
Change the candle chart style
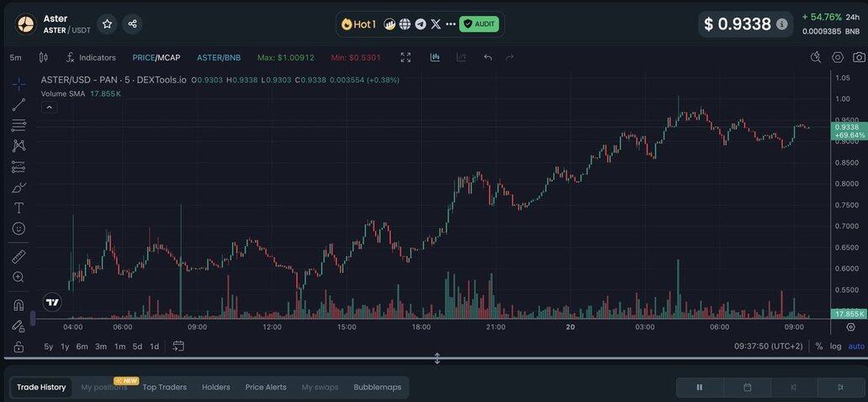click(44, 57)
